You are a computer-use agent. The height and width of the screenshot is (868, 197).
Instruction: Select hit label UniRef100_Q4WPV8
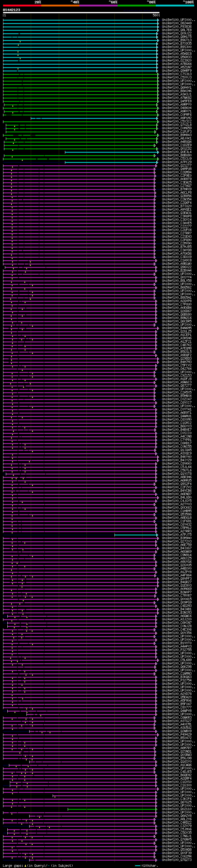point(177,711)
